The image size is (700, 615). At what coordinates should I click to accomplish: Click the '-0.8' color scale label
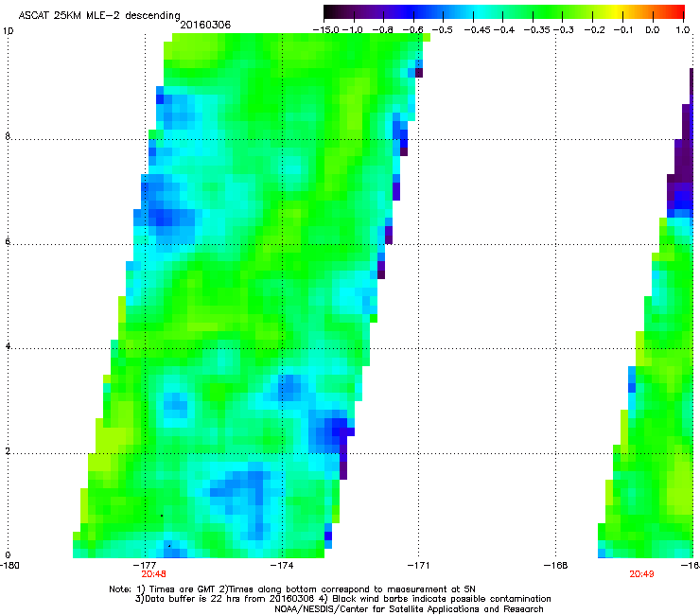click(x=382, y=29)
